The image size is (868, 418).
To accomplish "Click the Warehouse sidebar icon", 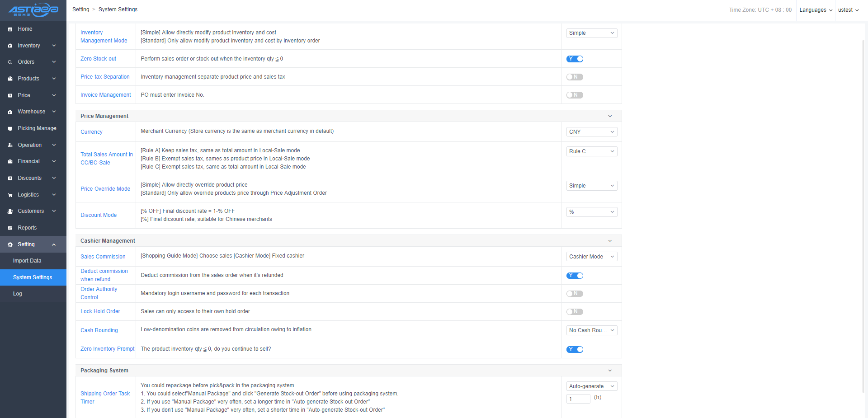I will (10, 112).
